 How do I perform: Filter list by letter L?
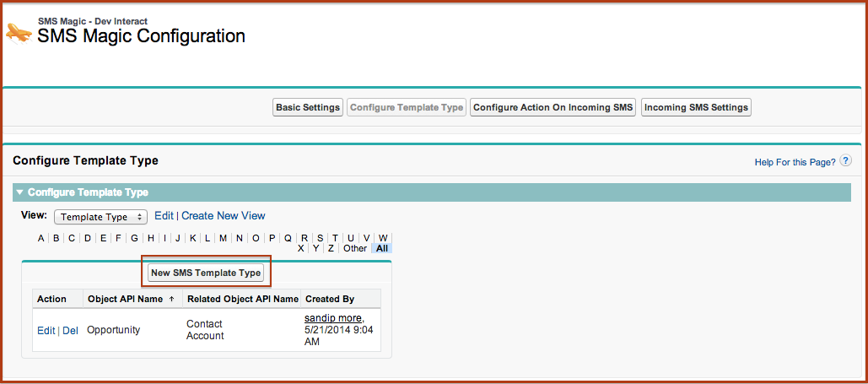207,238
